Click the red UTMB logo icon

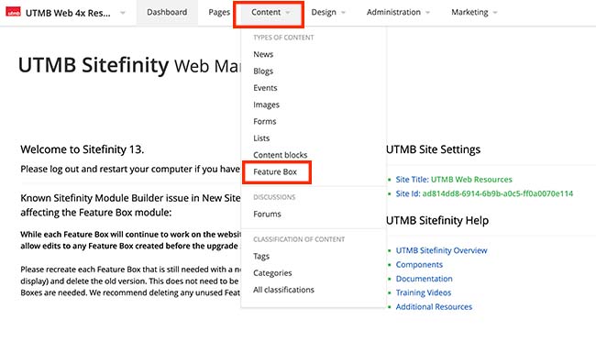click(x=13, y=12)
